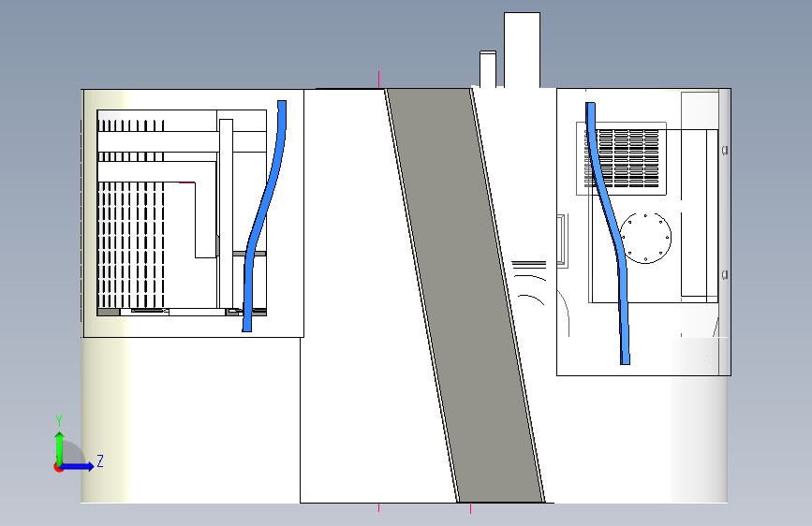Image resolution: width=812 pixels, height=526 pixels.
Task: Click the blue Z axis arrow of triad
Action: [x=78, y=466]
